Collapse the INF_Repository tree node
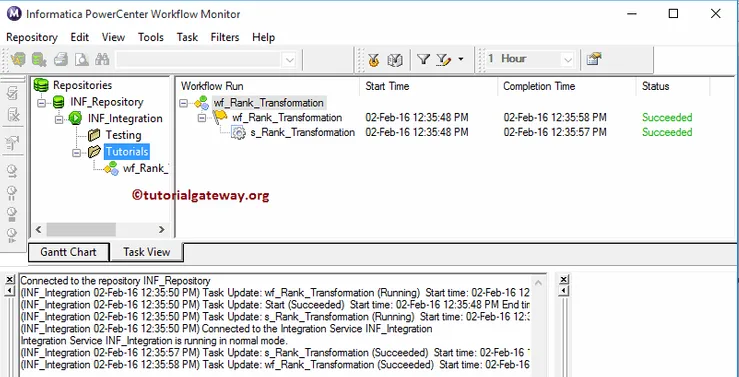 point(41,102)
